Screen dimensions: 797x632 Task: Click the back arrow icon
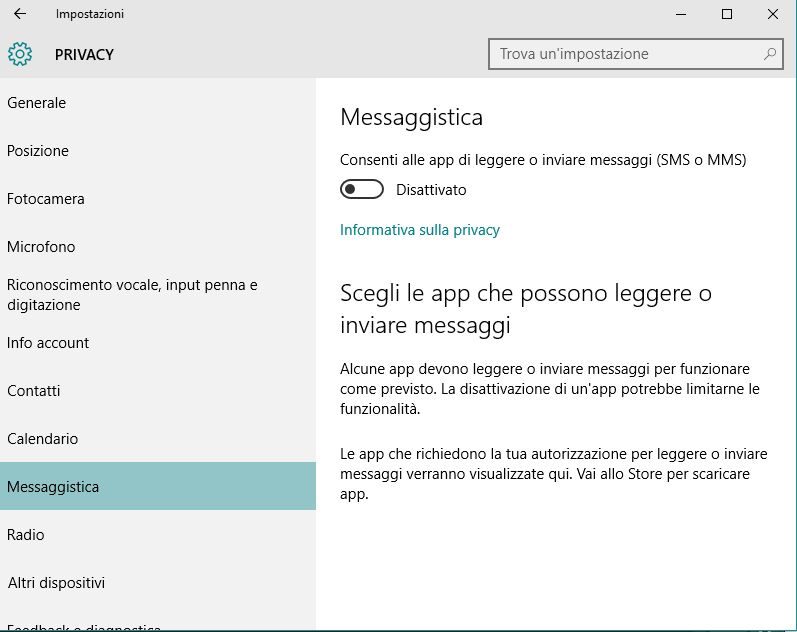(20, 14)
